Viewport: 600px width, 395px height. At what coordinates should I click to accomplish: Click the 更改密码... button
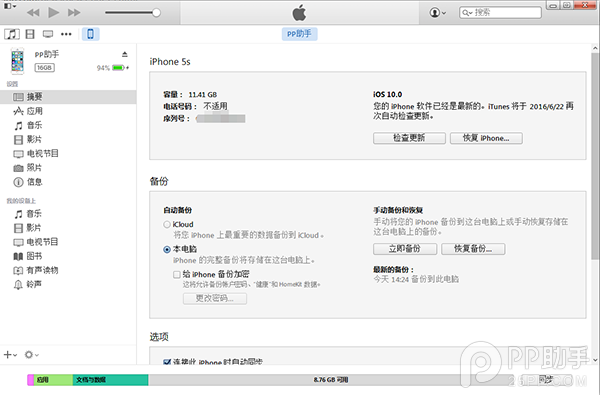(215, 298)
